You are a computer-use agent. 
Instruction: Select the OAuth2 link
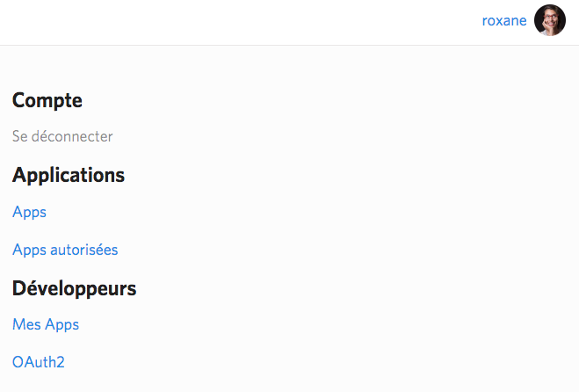(x=39, y=361)
